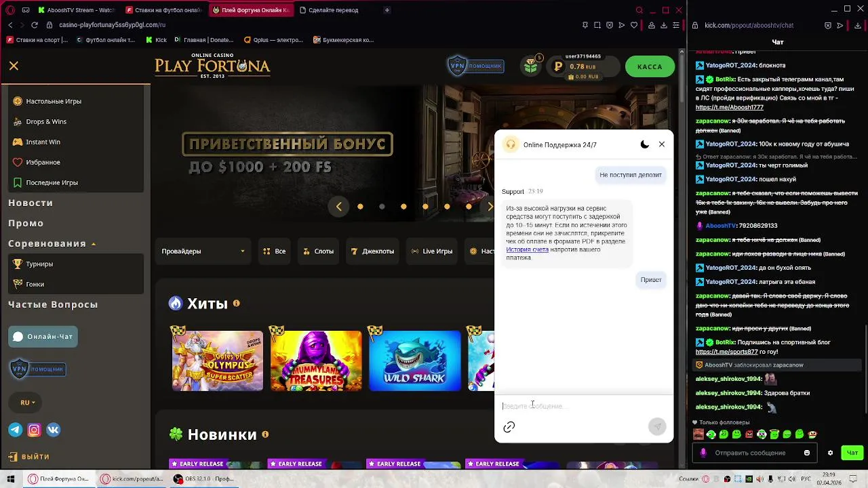Select the fourth carousel dot
The width and height of the screenshot is (868, 488).
click(425, 207)
